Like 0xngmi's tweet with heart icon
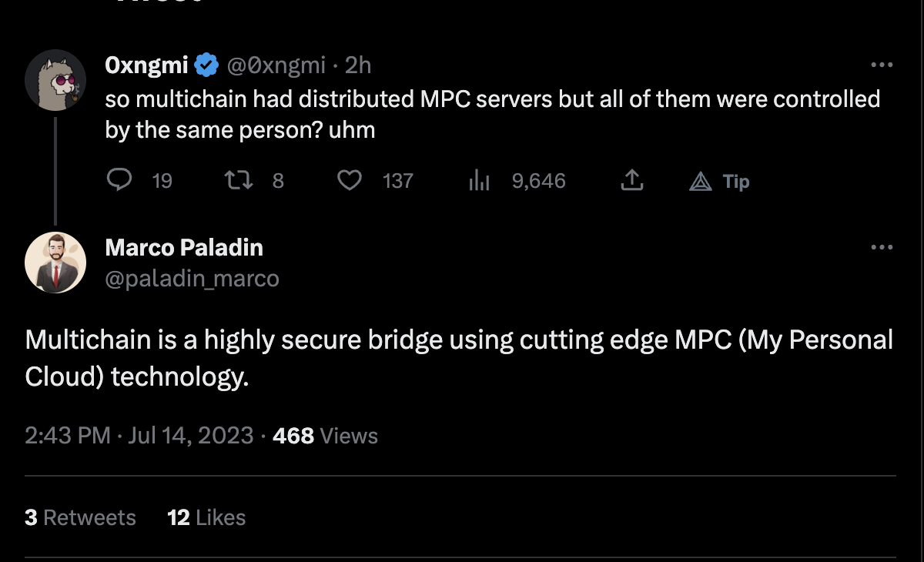The height and width of the screenshot is (562, 924). (x=350, y=181)
